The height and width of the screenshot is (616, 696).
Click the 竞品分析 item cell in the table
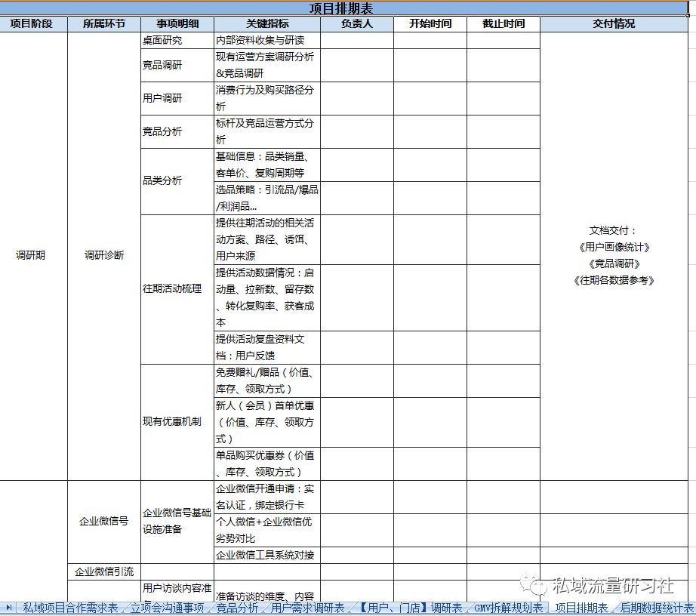(177, 132)
